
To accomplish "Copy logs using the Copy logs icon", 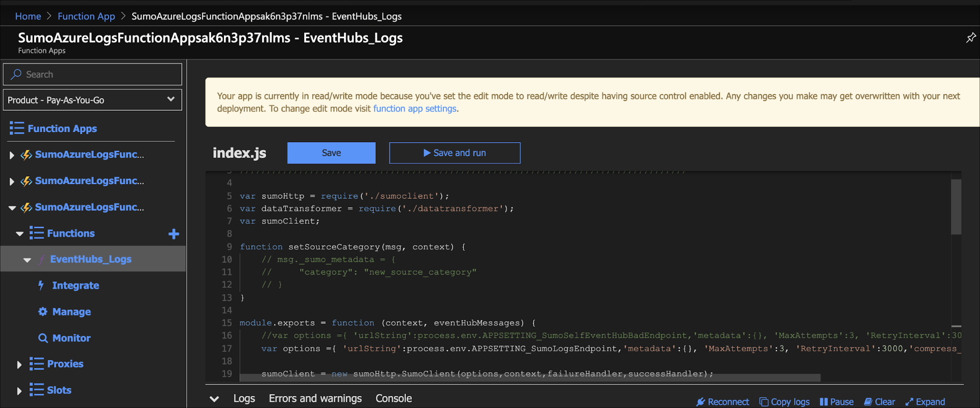I will pos(764,401).
